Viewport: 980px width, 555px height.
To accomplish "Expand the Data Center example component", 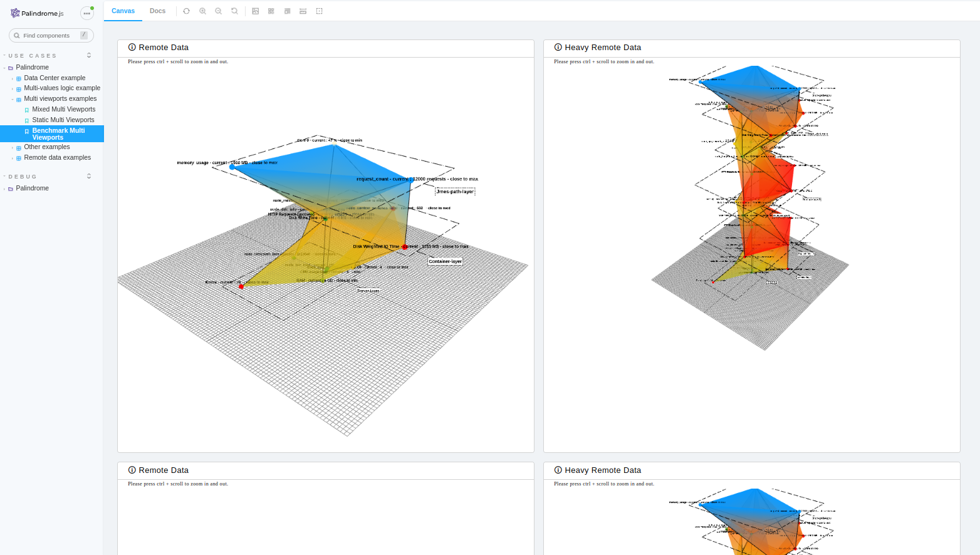I will [55, 78].
